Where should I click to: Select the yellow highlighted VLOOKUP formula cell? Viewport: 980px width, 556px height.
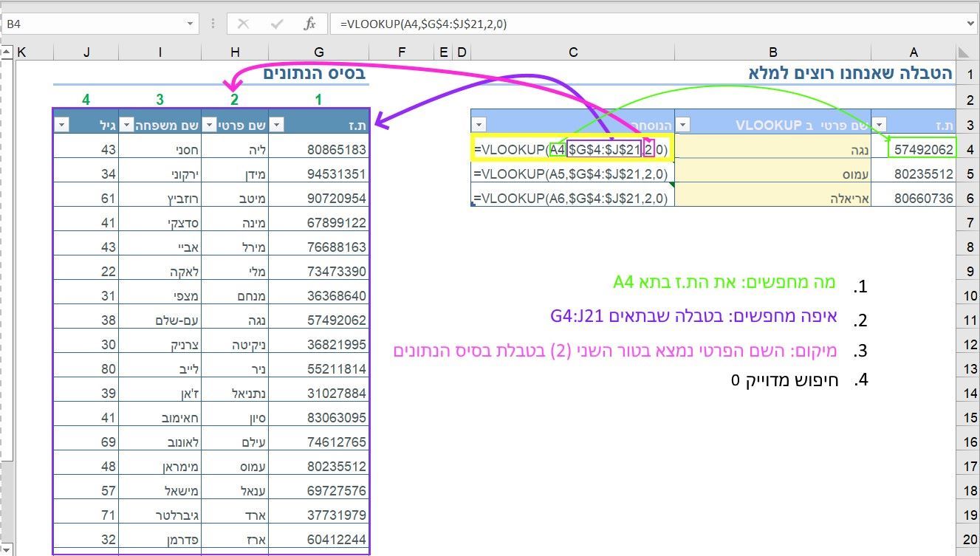pyautogui.click(x=572, y=149)
